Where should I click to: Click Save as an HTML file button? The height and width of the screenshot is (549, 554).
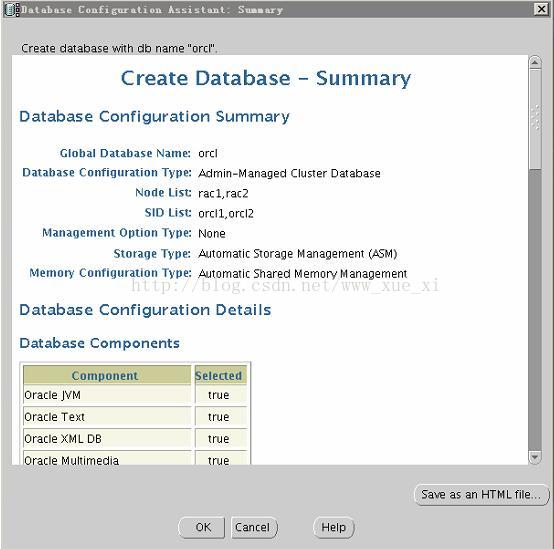click(x=481, y=494)
